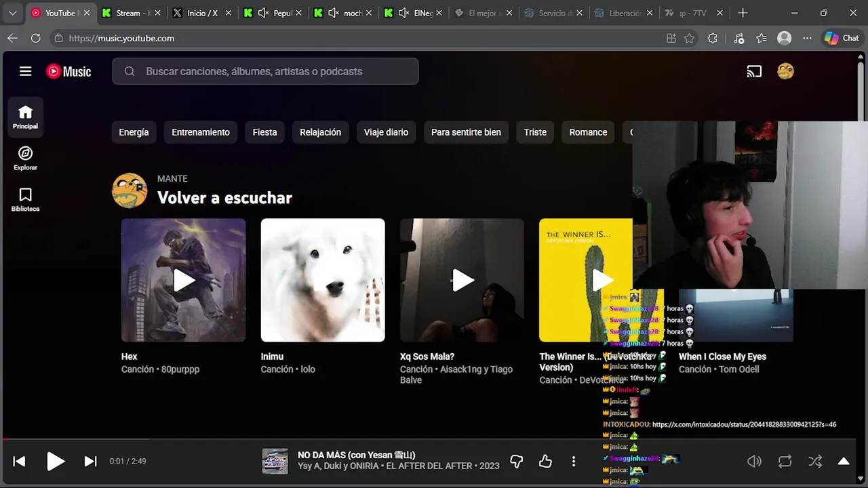Switch to the Liberación tab
The image size is (868, 488).
pos(625,13)
